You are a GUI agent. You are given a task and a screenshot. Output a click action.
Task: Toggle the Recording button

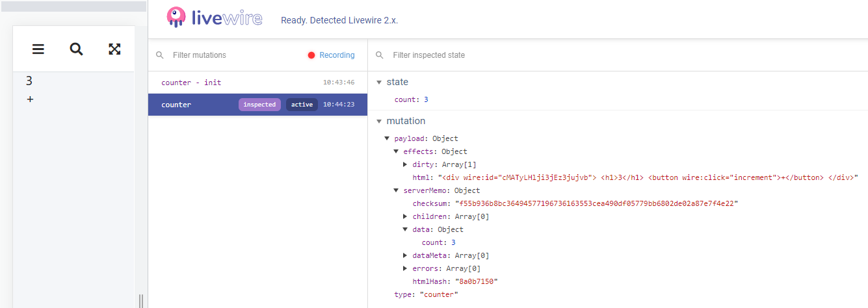point(331,55)
